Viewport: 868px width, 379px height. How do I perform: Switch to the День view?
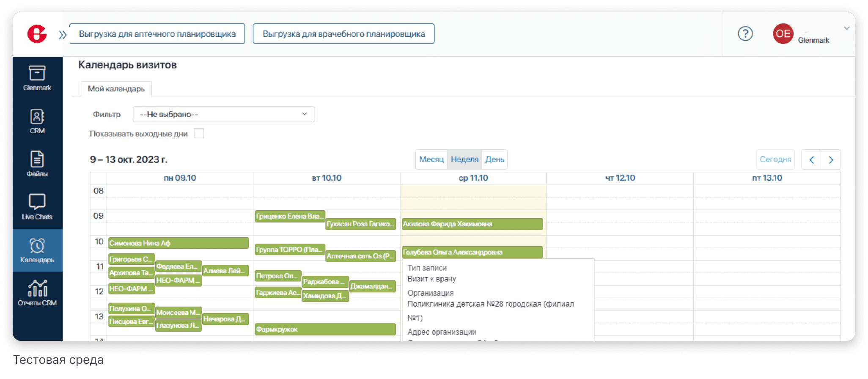coord(494,159)
